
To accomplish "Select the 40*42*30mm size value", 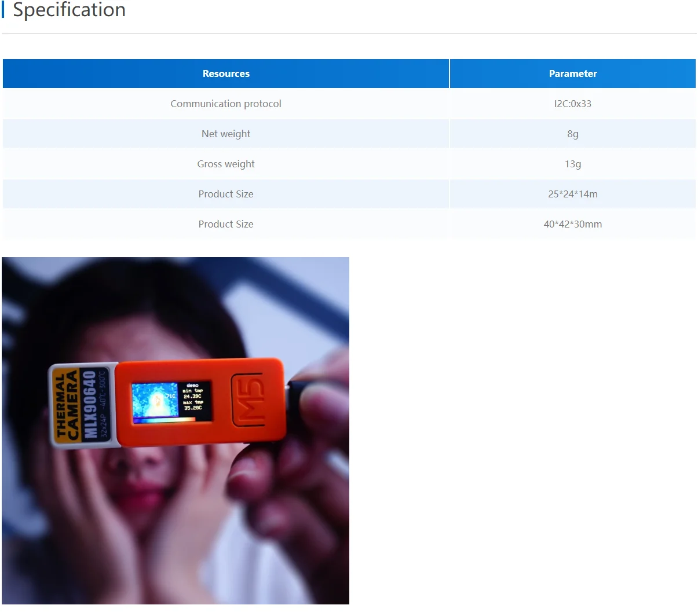I will point(572,224).
